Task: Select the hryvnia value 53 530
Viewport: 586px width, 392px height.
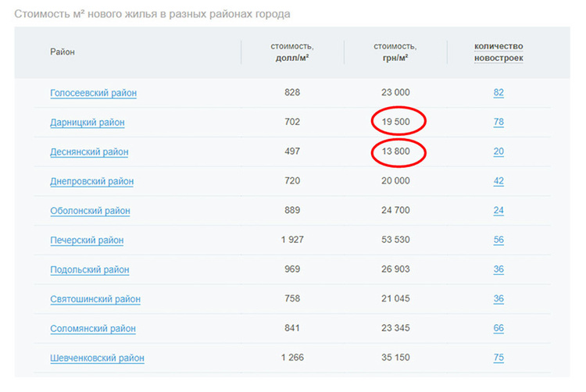Action: (395, 240)
